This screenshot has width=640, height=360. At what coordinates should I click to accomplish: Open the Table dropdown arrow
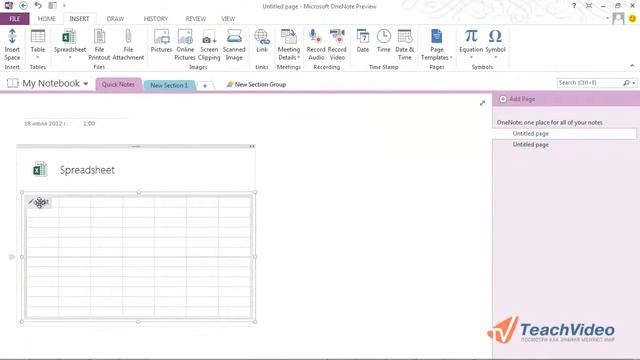pos(38,57)
